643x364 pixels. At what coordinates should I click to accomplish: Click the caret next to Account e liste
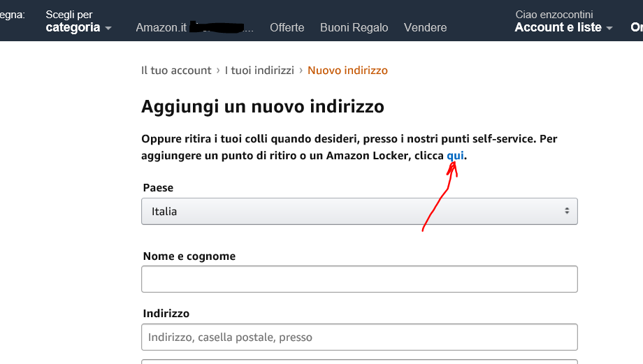609,29
